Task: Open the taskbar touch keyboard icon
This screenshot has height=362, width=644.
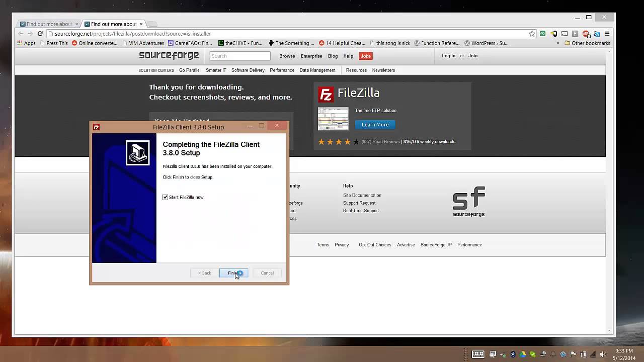Action: coord(478,354)
